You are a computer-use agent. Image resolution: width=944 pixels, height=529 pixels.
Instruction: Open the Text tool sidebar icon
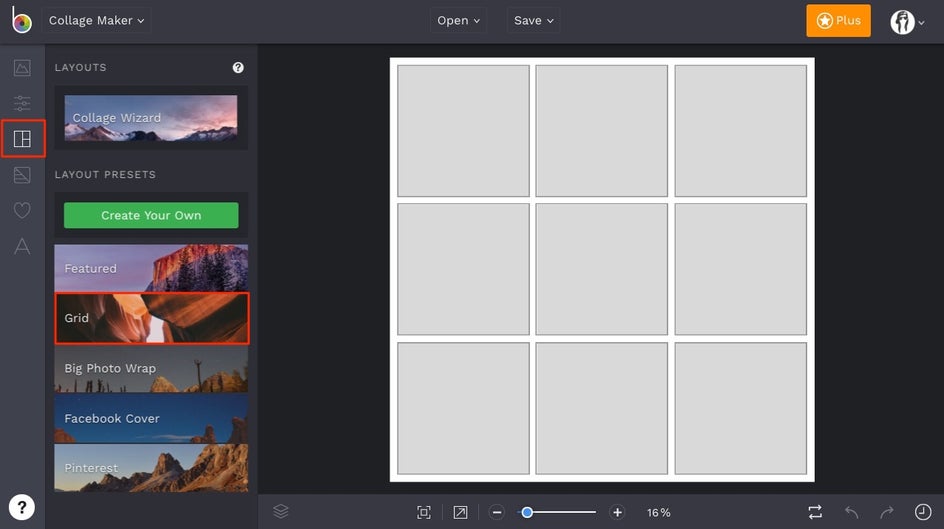click(22, 246)
